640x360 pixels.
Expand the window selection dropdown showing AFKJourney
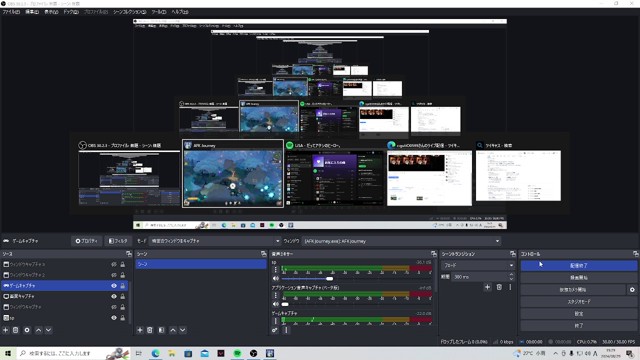[402, 241]
